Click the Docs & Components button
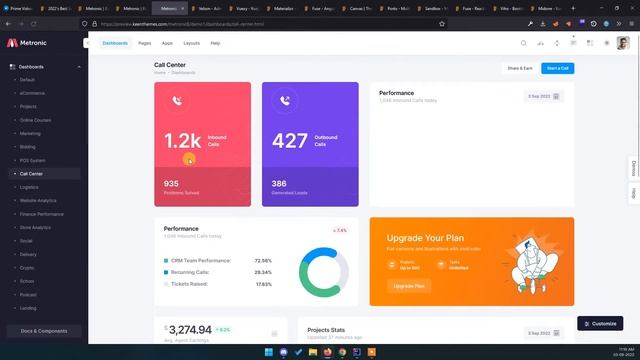 pos(44,331)
